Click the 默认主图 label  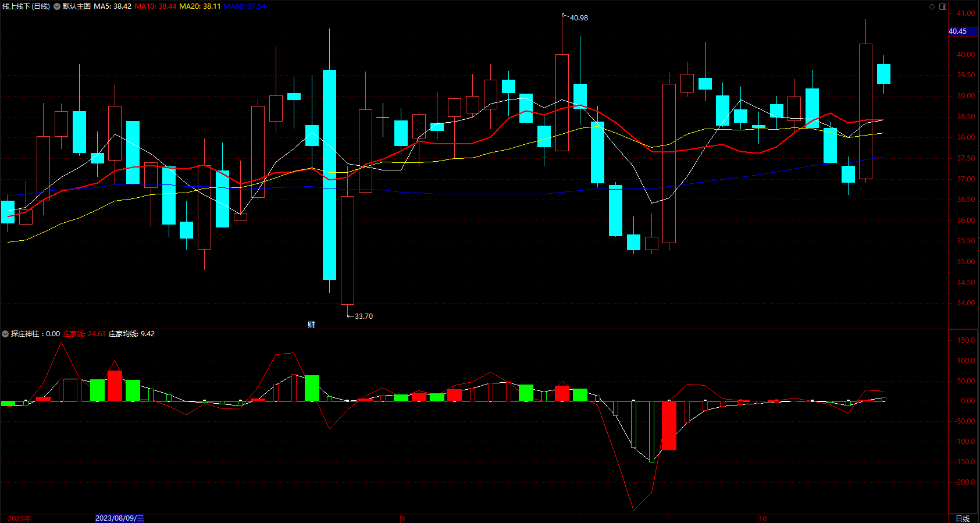tap(77, 6)
